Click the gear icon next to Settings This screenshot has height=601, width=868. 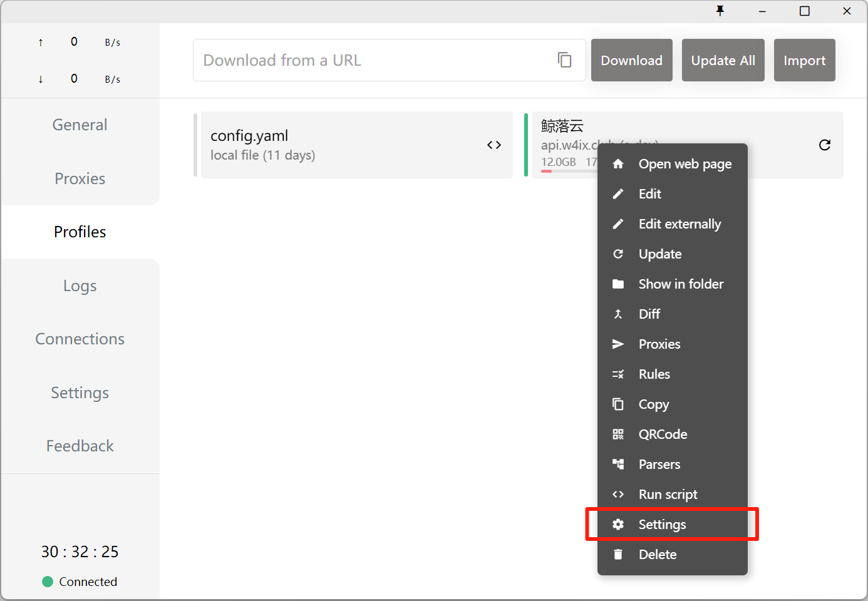click(x=618, y=525)
